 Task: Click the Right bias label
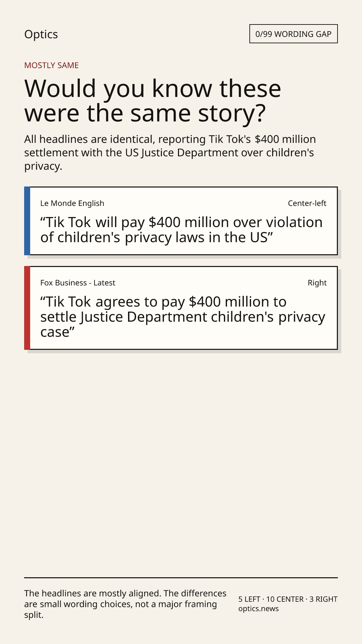click(317, 283)
